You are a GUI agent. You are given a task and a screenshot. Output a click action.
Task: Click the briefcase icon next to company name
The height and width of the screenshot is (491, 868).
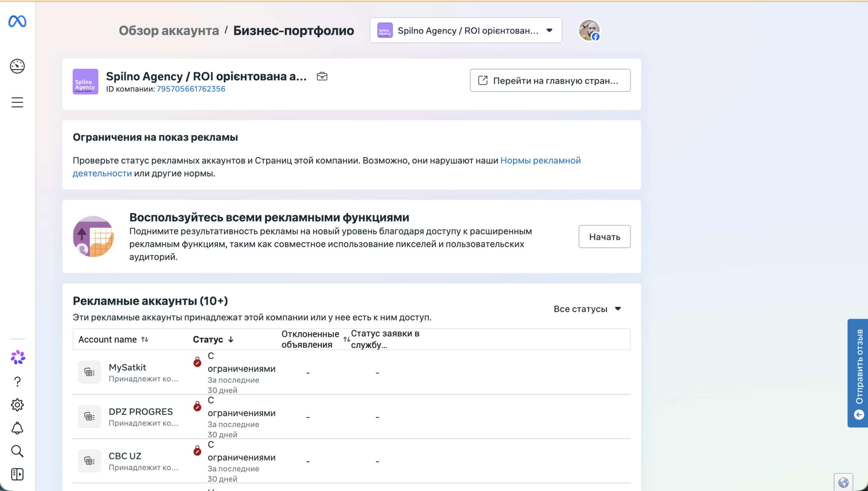pos(322,77)
